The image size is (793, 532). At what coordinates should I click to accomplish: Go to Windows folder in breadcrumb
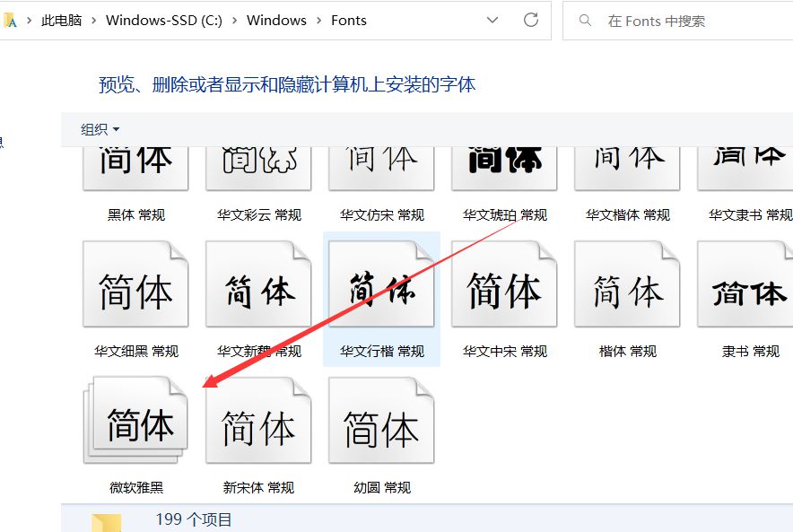[x=276, y=21]
